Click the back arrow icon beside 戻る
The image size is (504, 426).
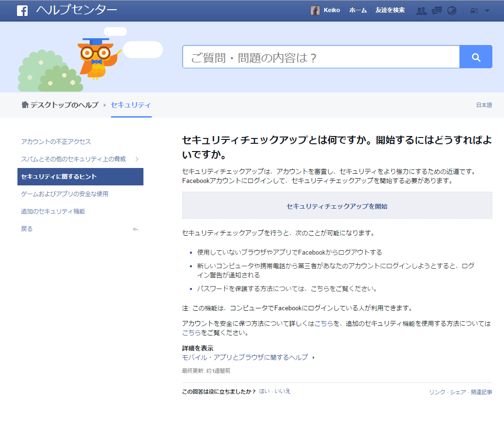point(135,229)
